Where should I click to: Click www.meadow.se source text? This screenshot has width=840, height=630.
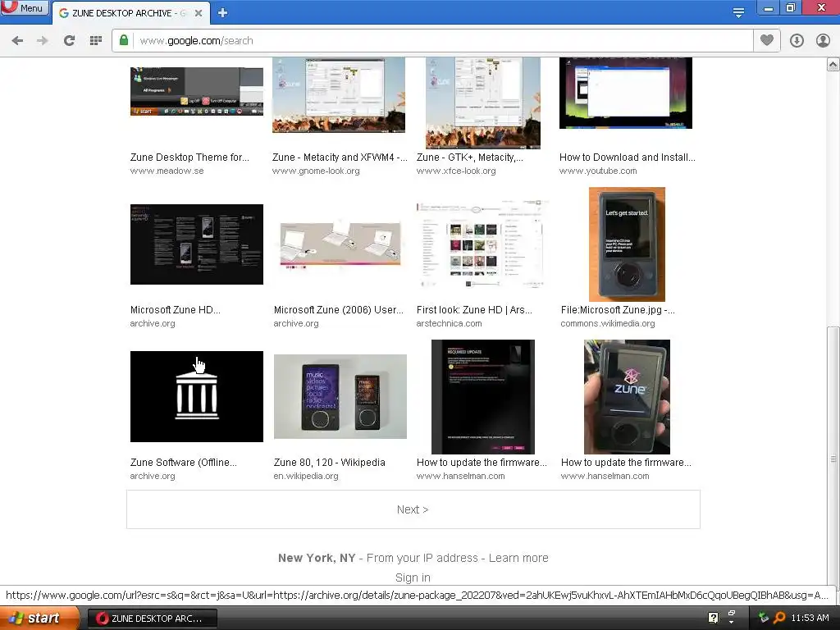(x=167, y=171)
